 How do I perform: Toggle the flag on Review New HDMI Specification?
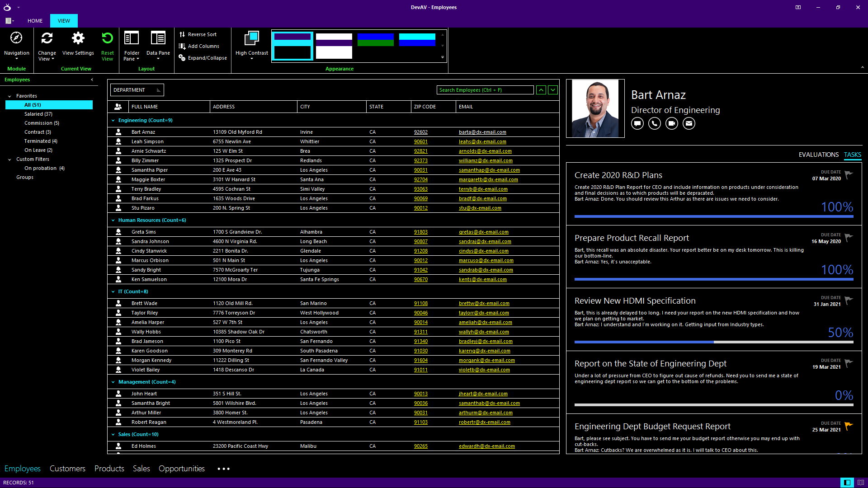[x=849, y=300]
